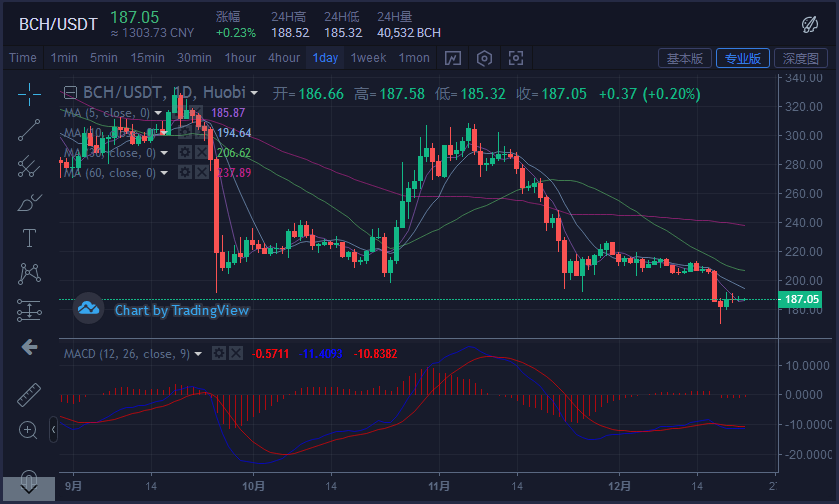Click the 187.05 current price tag on axis
The height and width of the screenshot is (504, 839).
click(x=802, y=299)
